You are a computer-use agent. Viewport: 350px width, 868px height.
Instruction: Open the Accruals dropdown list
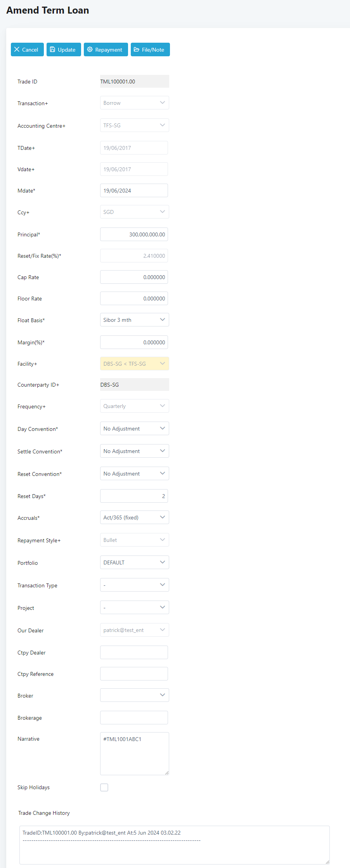coord(134,517)
